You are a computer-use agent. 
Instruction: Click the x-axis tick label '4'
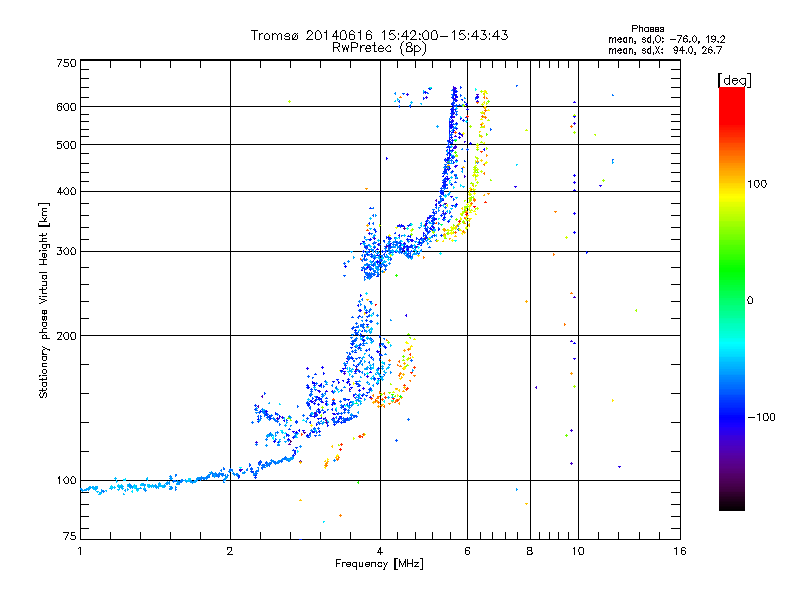[380, 551]
